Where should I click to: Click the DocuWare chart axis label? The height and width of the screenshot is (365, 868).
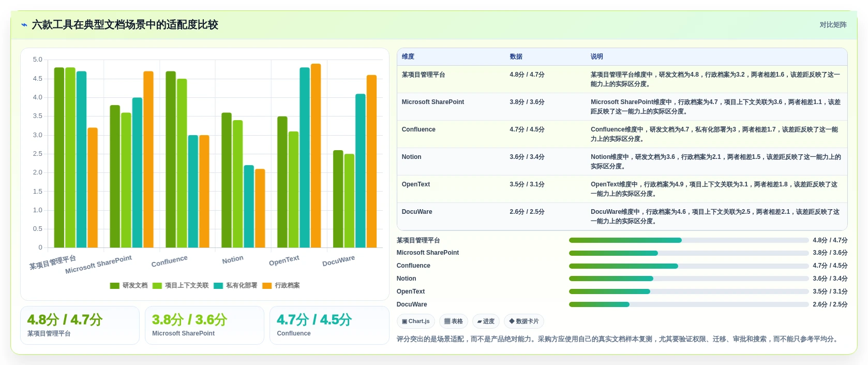[338, 260]
